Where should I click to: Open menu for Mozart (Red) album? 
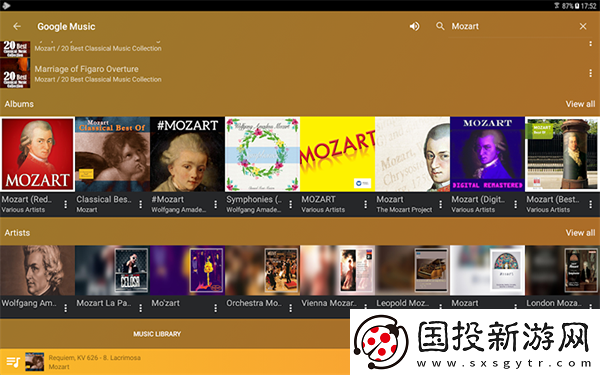(x=66, y=205)
